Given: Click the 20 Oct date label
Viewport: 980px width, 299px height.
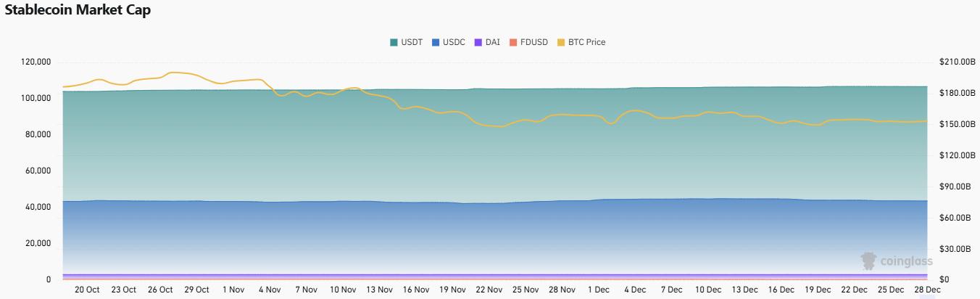Looking at the screenshot, I should [x=87, y=290].
